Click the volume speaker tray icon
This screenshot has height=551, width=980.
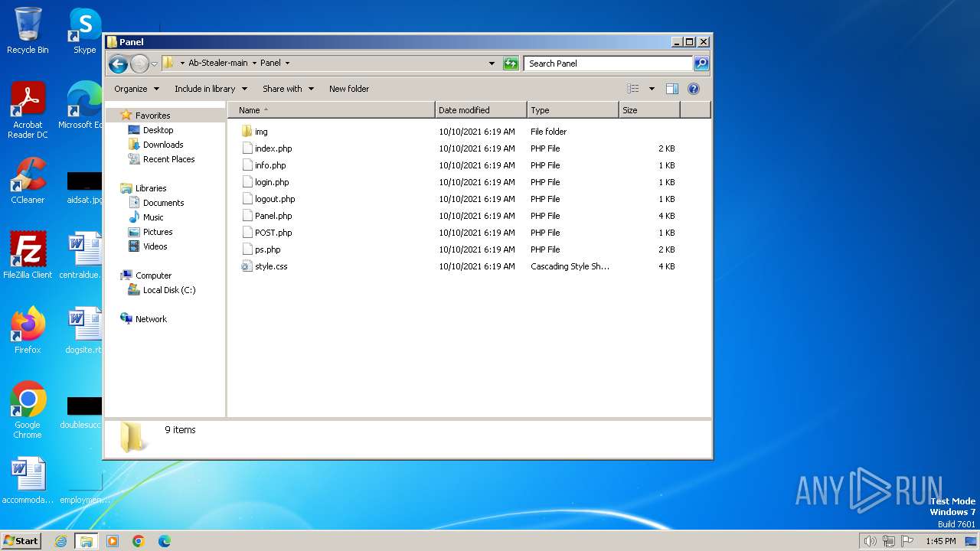pos(871,541)
